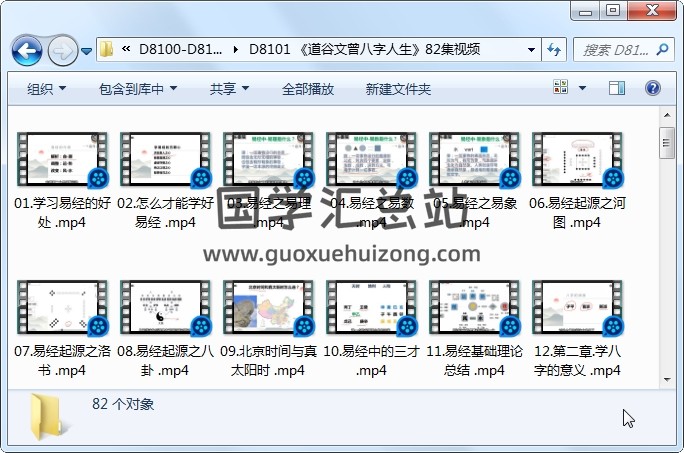The height and width of the screenshot is (453, 684).
Task: Open the 包含到库中 menu
Action: (x=138, y=89)
